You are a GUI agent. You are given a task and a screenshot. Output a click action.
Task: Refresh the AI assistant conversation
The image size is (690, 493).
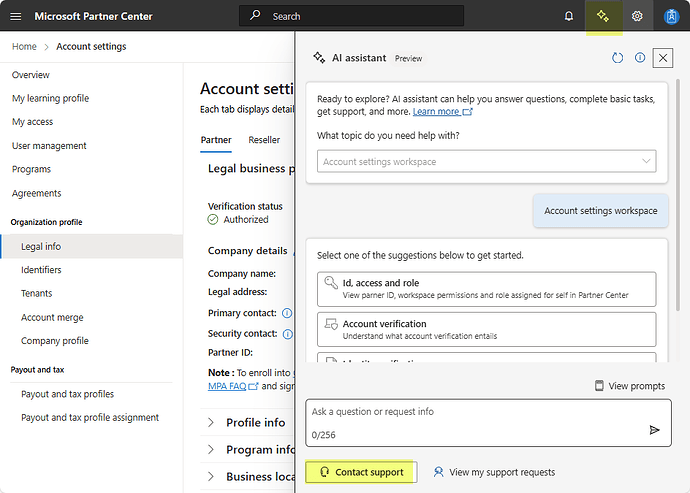tap(617, 58)
